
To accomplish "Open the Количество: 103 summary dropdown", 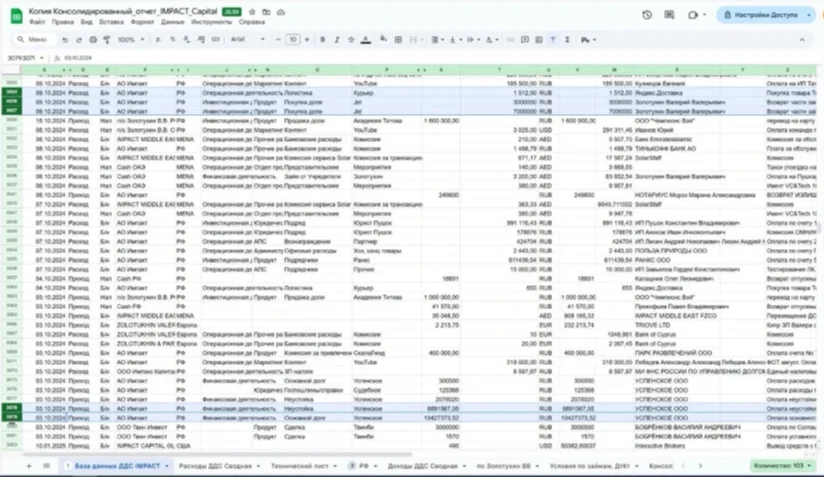I will point(782,466).
